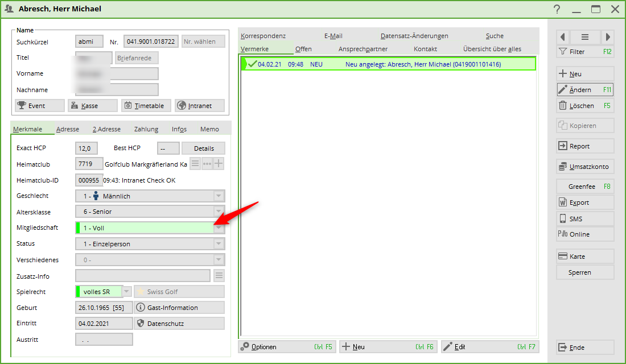Click the Greenfee button
This screenshot has height=364, width=626.
(585, 187)
